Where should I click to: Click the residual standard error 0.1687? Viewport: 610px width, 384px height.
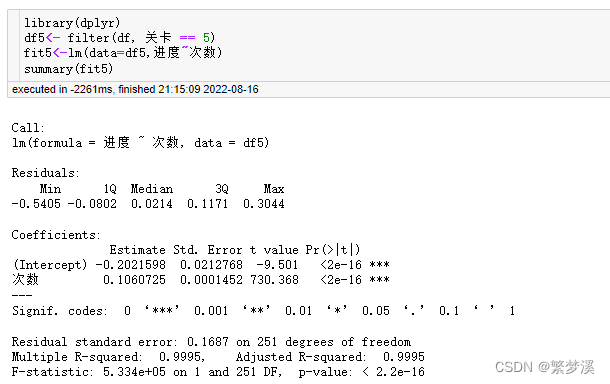[208, 342]
